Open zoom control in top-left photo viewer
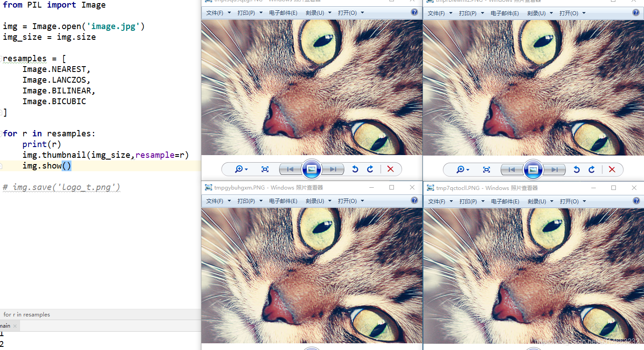 tap(241, 169)
